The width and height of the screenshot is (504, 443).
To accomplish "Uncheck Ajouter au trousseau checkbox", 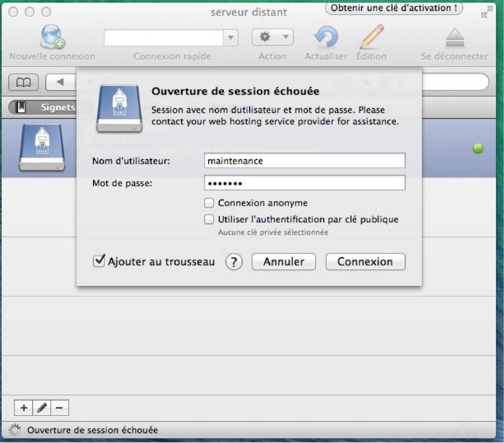I will click(99, 262).
